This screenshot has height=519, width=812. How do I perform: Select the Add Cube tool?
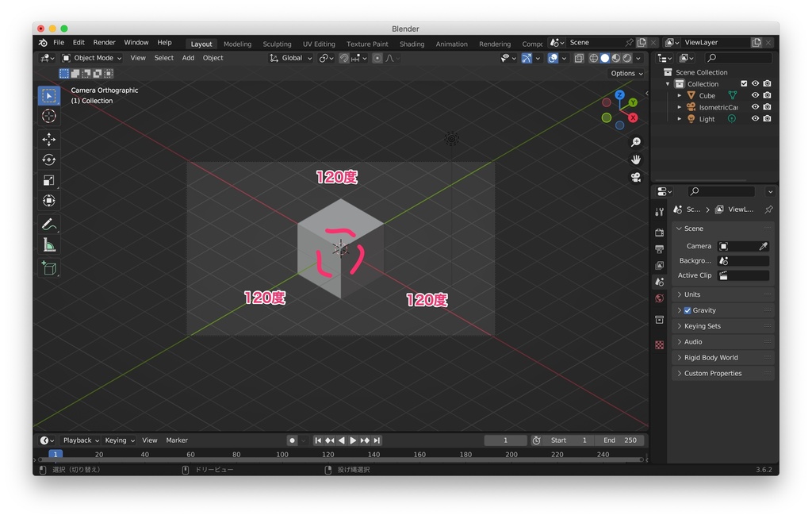pyautogui.click(x=49, y=267)
